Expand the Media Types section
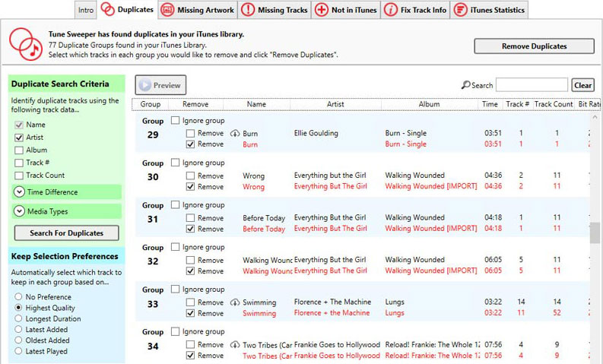603x364 pixels. pyautogui.click(x=66, y=211)
